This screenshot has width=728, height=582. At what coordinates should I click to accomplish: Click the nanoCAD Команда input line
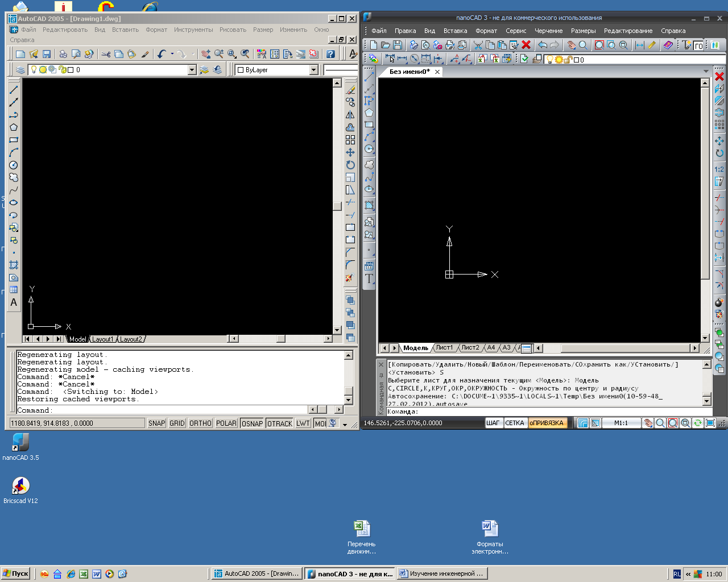tap(549, 411)
